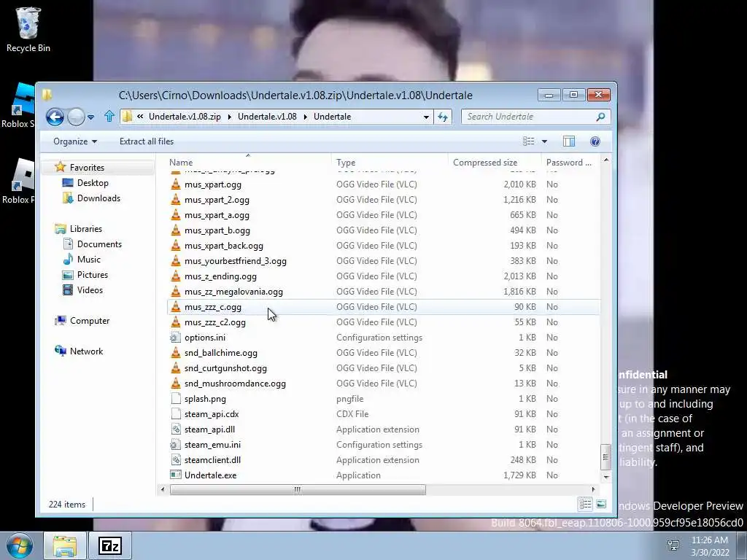747x560 pixels.
Task: Select the VLC icon of mus_xpart.ogg
Action: [x=176, y=184]
